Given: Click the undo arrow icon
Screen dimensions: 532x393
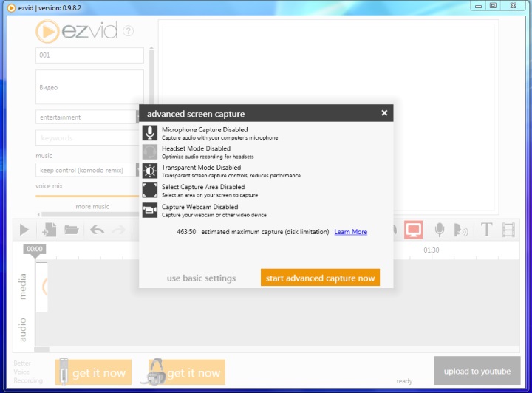Looking at the screenshot, I should 97,230.
